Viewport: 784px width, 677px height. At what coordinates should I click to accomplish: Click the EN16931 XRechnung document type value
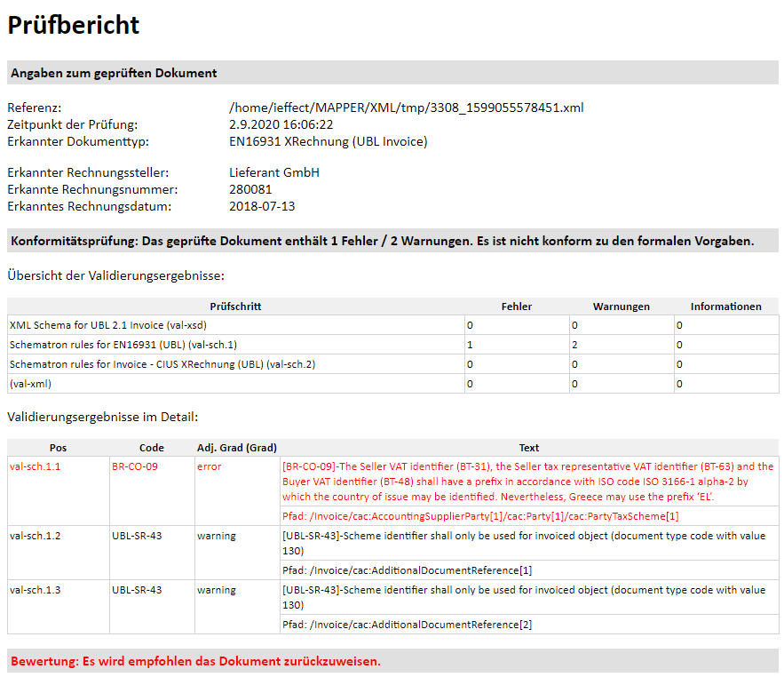pos(328,141)
